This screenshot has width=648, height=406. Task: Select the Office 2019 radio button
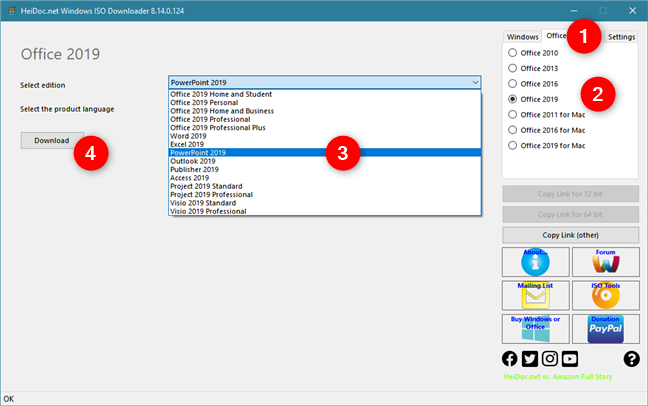512,99
